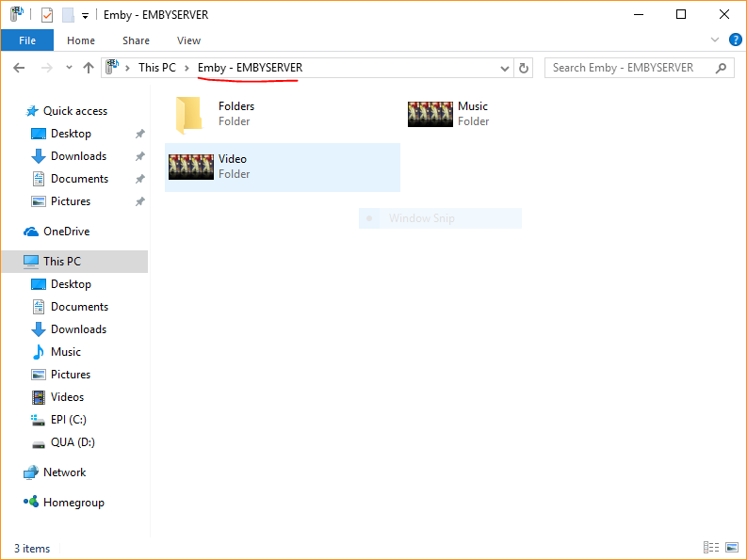
Task: Open recent locations dropdown arrow
Action: (x=69, y=68)
